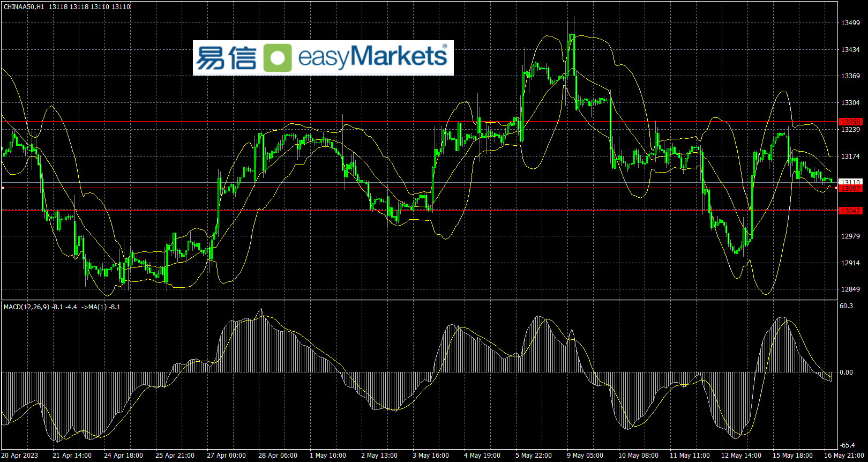The width and height of the screenshot is (868, 462).
Task: Click the MACD zero level 0.00 label
Action: pyautogui.click(x=847, y=372)
